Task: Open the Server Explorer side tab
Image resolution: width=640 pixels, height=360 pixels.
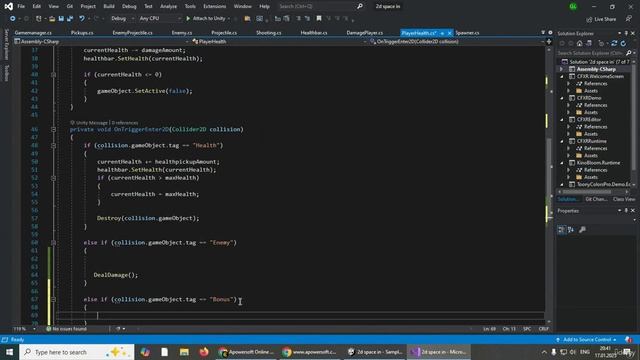Action: (6, 44)
